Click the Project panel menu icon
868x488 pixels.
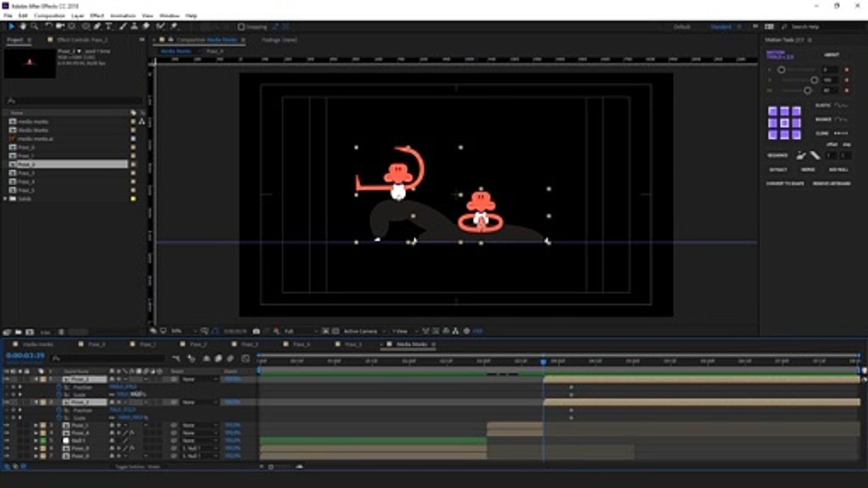coord(29,40)
